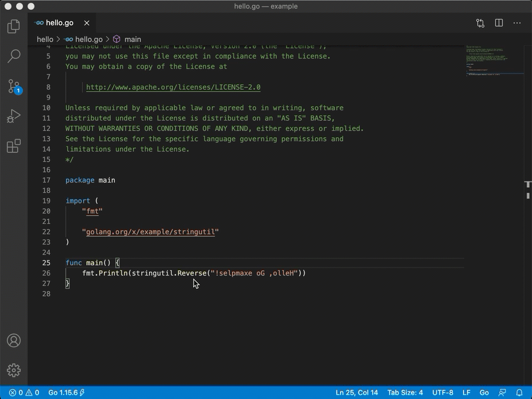Open notifications bell in status bar
The width and height of the screenshot is (532, 399).
click(519, 393)
